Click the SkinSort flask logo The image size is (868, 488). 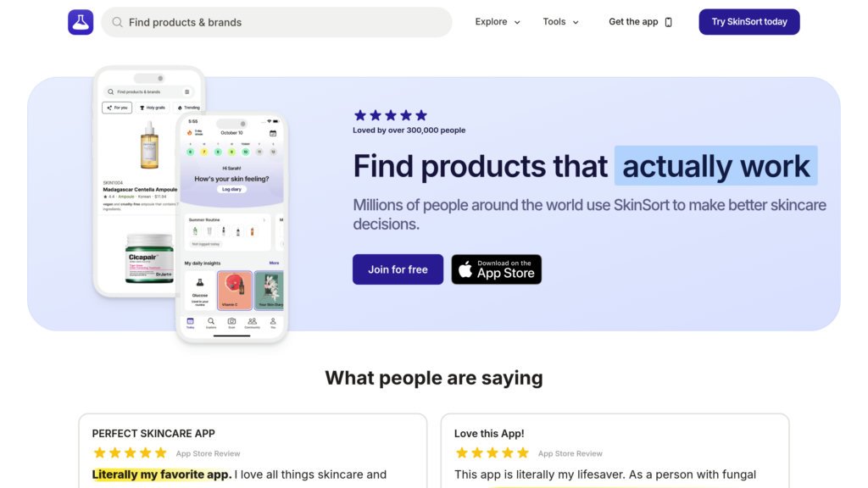[81, 22]
